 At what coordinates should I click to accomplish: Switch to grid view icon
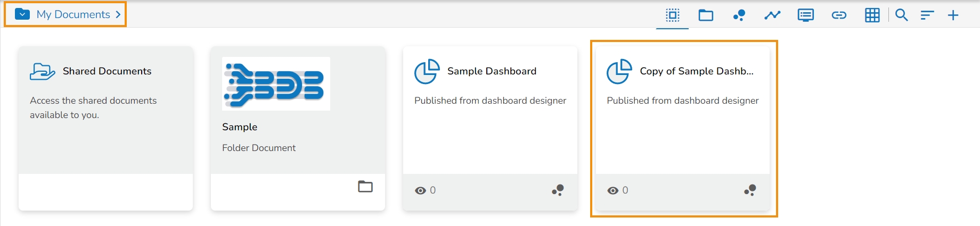point(872,15)
